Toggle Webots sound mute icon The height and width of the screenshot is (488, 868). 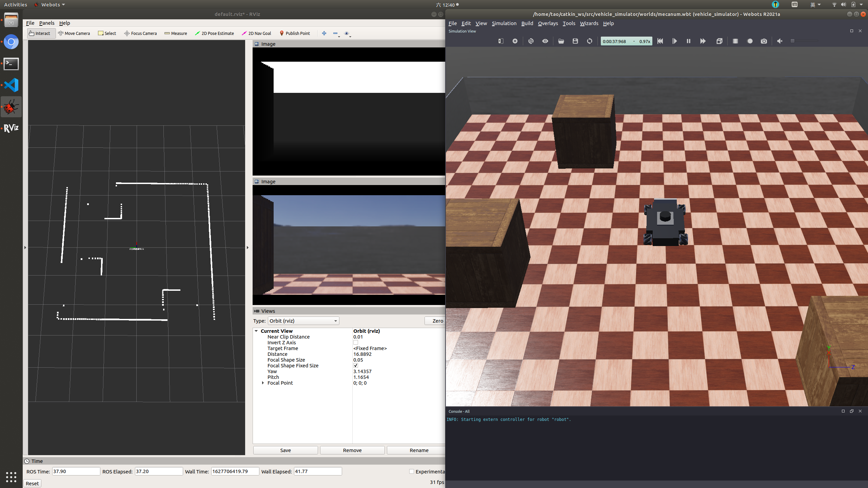pos(780,41)
